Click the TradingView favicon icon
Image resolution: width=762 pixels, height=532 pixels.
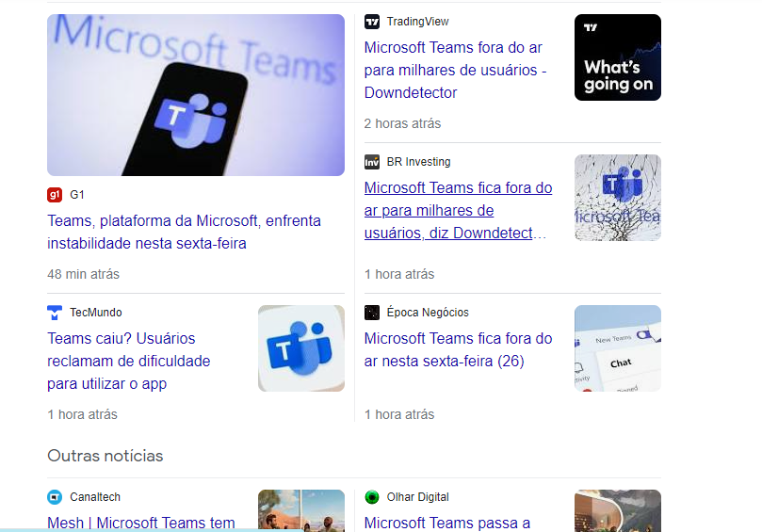coord(372,22)
